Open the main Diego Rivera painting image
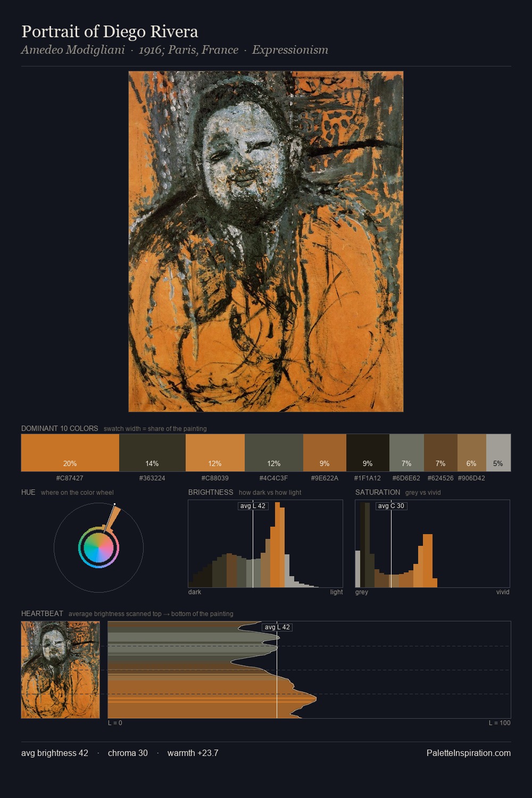Viewport: 532px width, 798px height. pos(266,242)
